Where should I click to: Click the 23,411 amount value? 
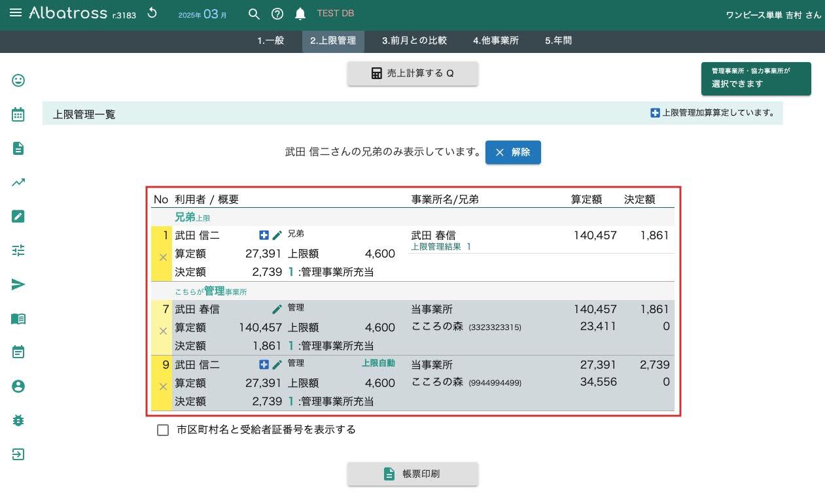pyautogui.click(x=598, y=326)
